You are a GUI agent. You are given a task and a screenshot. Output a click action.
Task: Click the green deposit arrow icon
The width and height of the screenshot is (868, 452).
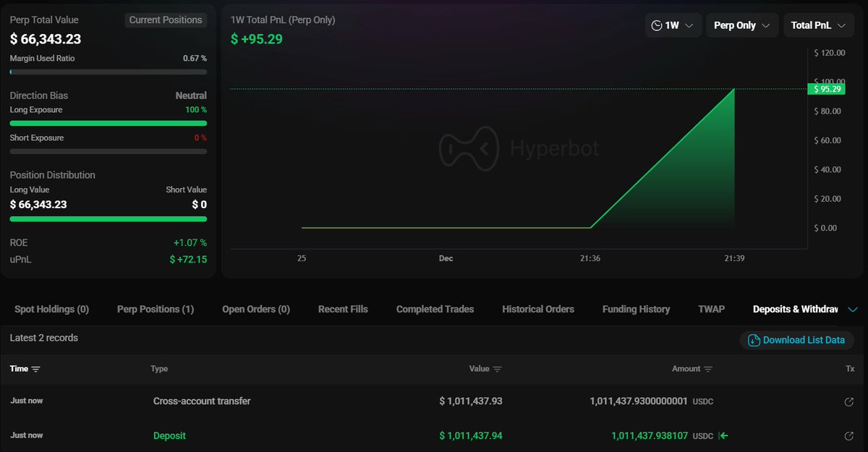pyautogui.click(x=724, y=436)
